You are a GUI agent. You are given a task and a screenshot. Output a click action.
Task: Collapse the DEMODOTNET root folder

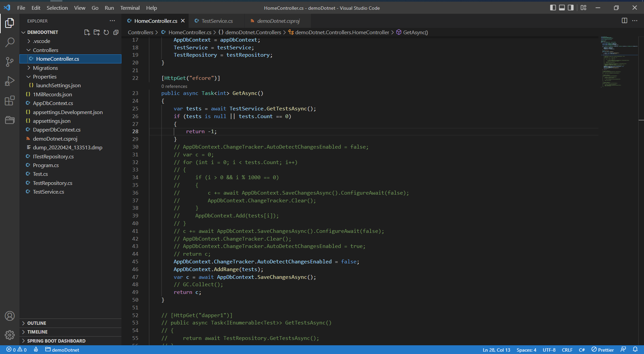[x=23, y=32]
